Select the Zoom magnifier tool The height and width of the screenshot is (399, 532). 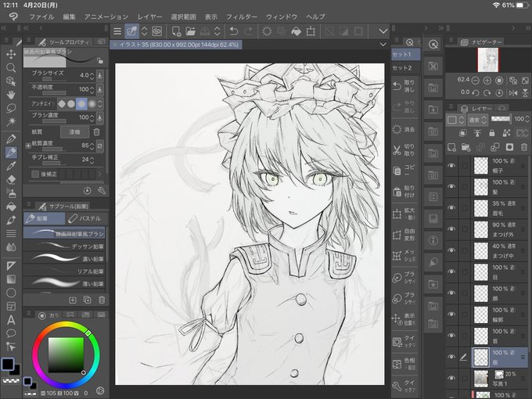tap(11, 68)
